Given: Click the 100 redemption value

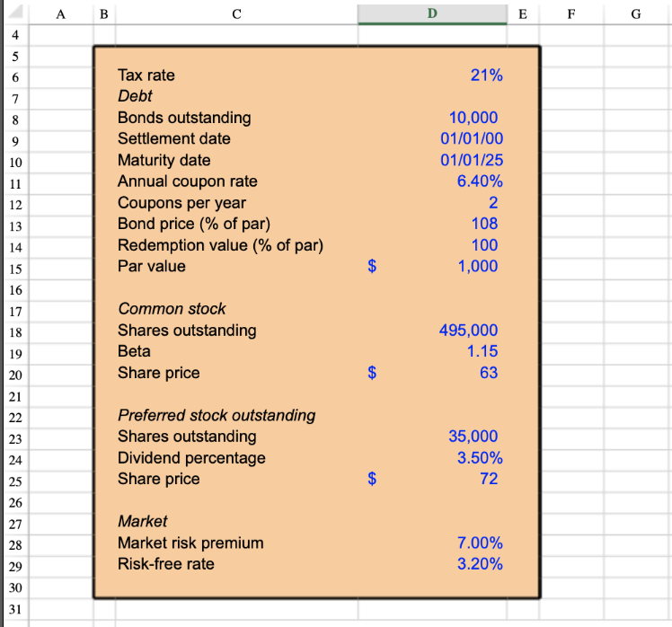Looking at the screenshot, I should point(484,244).
